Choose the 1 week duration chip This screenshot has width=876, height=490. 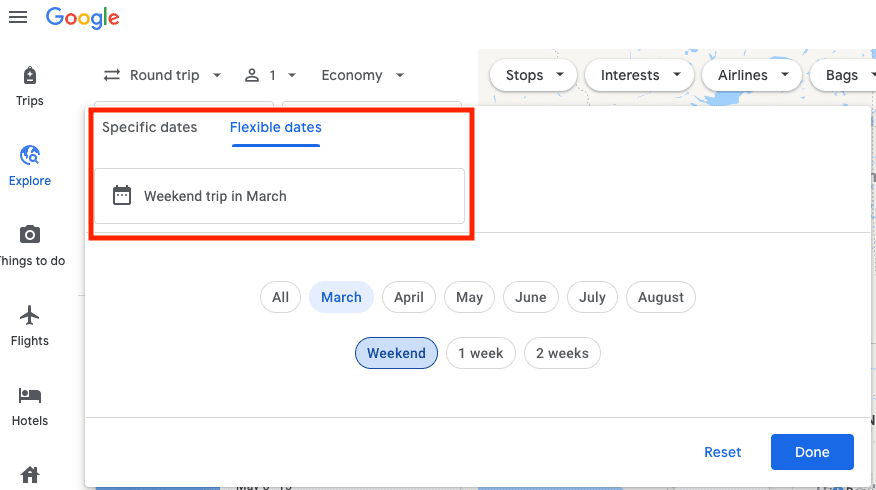[x=481, y=353]
